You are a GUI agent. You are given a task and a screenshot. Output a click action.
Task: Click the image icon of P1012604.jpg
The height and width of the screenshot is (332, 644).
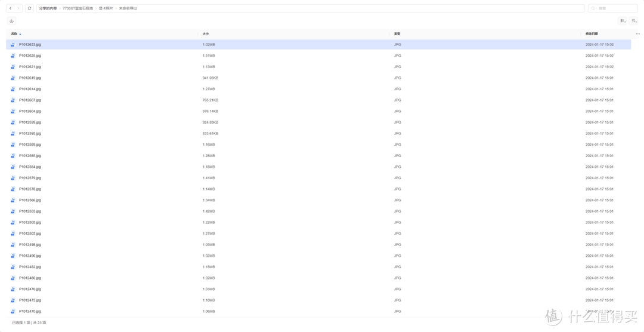click(13, 111)
